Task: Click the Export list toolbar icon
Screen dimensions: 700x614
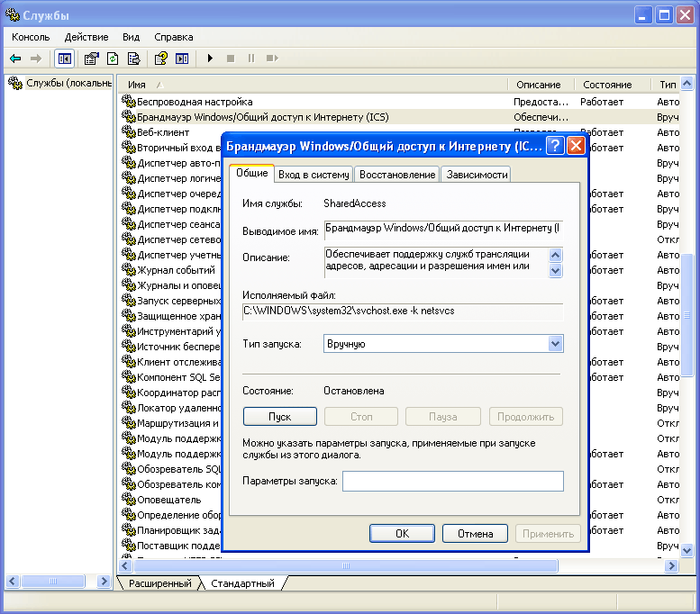Action: point(133,59)
